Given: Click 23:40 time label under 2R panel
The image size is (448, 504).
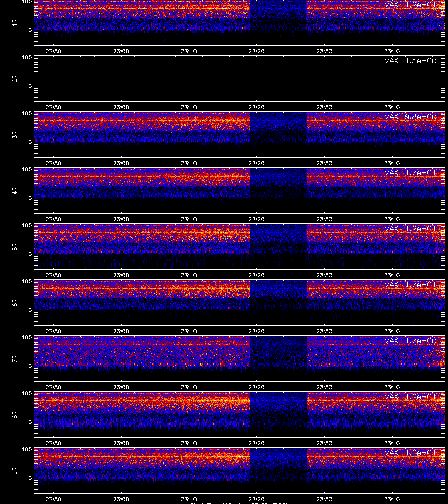Looking at the screenshot, I should point(392,108).
